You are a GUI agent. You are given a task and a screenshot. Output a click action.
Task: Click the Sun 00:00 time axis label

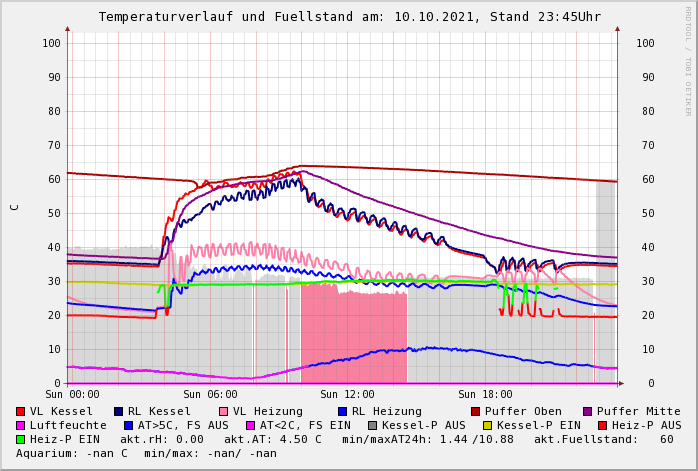(72, 394)
